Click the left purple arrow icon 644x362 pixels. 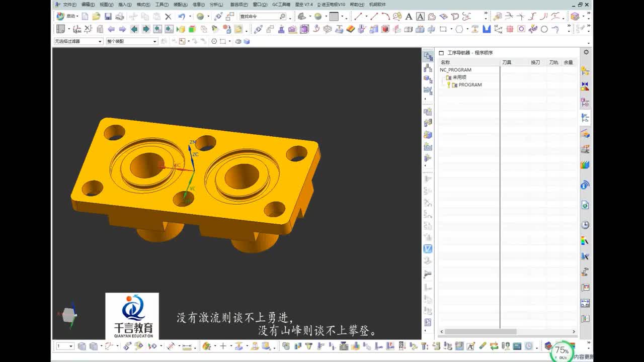111,29
